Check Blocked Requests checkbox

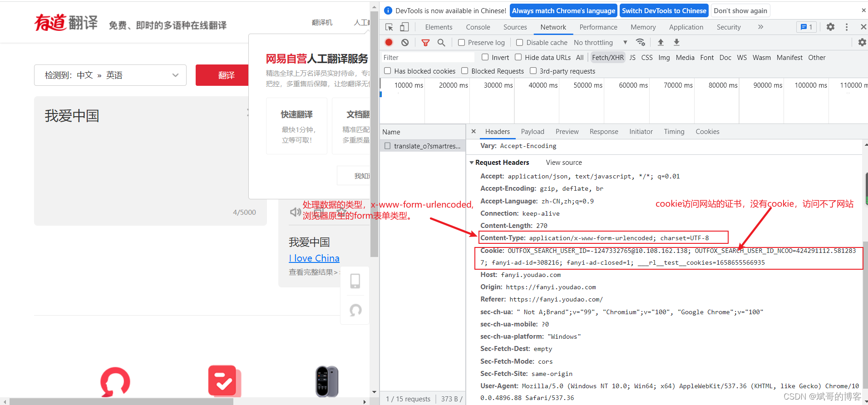tap(464, 71)
